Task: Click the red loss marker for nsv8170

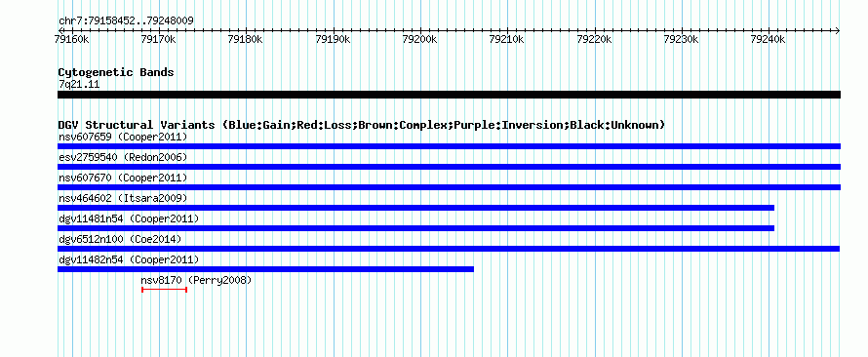Action: point(165,290)
